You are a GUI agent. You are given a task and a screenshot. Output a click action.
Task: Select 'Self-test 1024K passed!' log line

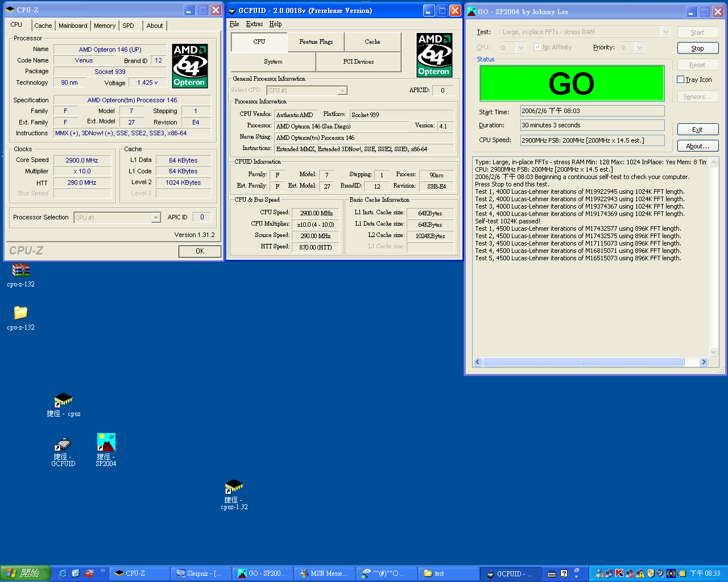[507, 221]
